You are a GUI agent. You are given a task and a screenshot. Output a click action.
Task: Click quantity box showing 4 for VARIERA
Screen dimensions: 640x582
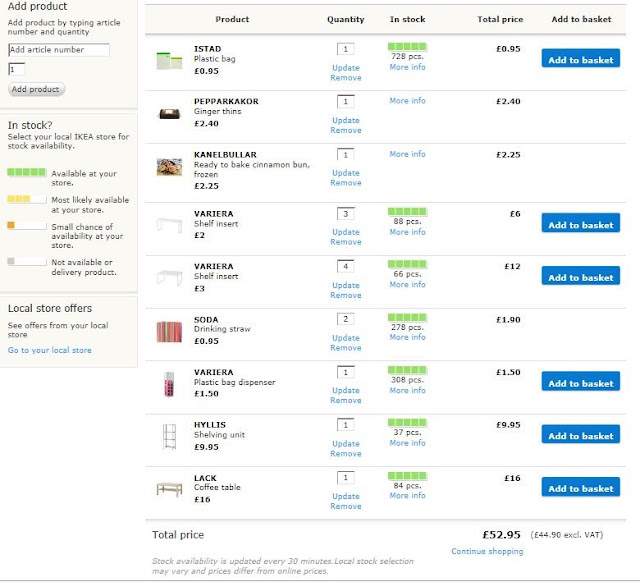tap(346, 266)
